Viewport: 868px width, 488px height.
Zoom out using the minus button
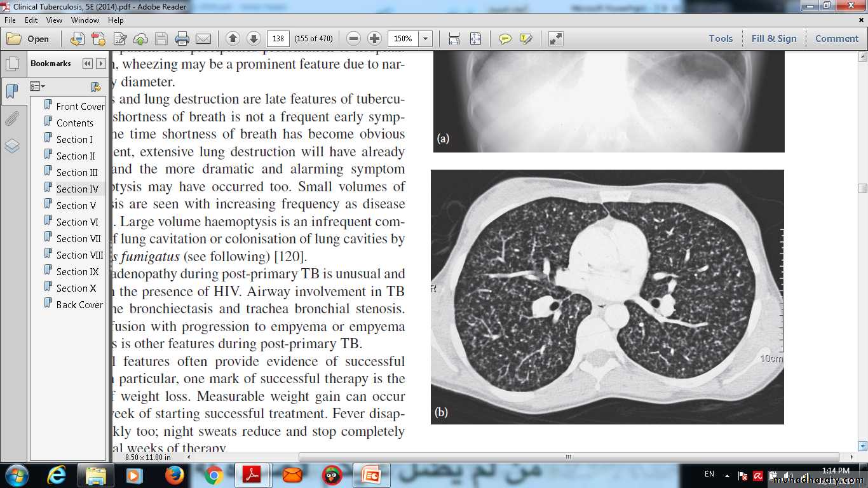(354, 39)
